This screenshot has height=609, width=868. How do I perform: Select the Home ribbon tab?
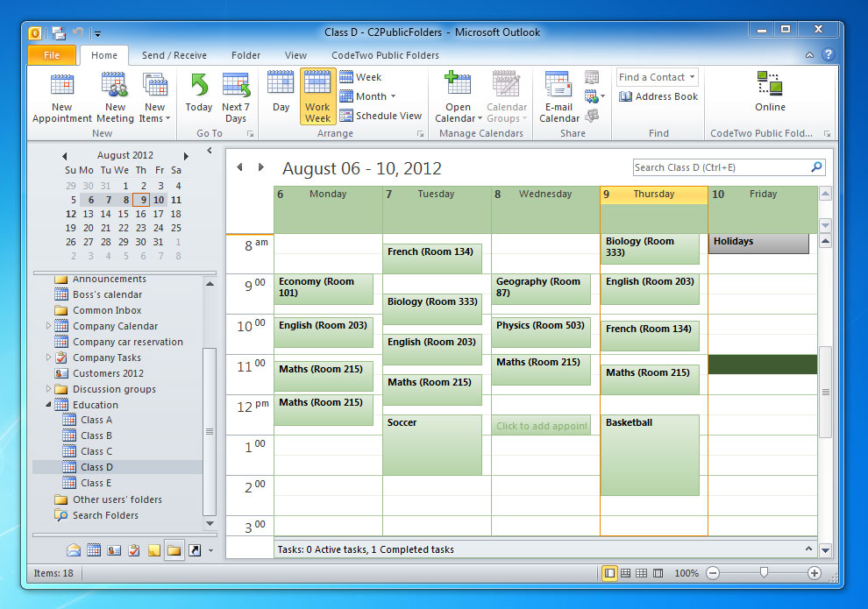coord(104,55)
